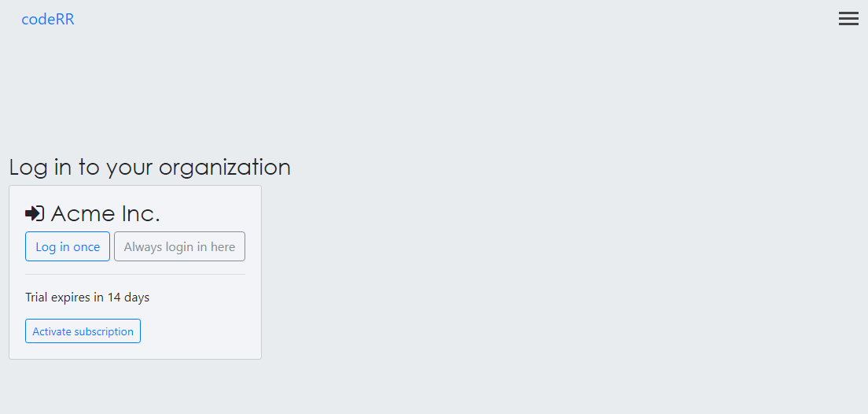
Task: Click the word "Always" on the grey button
Action: point(143,246)
